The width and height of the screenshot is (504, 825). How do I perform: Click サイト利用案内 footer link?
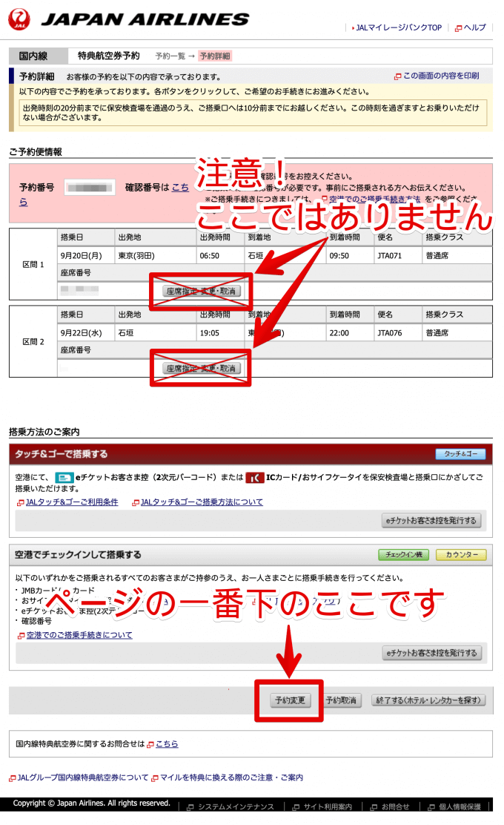tap(328, 806)
